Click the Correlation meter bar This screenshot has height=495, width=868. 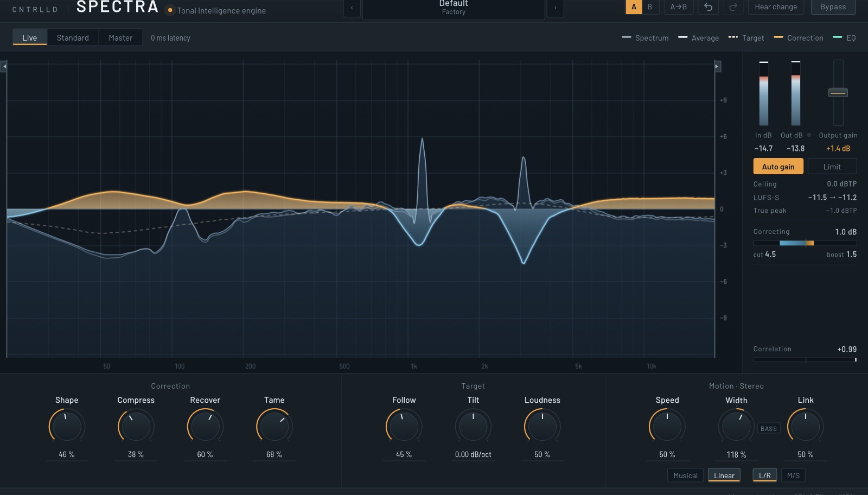(805, 359)
